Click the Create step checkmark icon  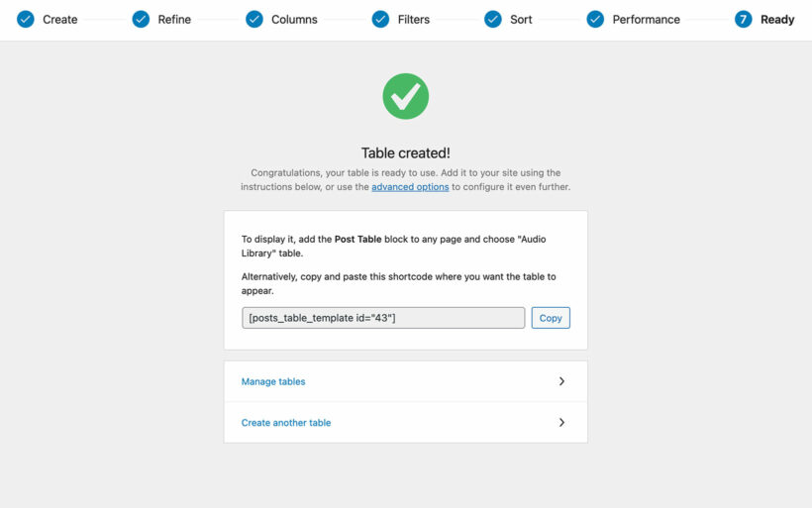26,19
